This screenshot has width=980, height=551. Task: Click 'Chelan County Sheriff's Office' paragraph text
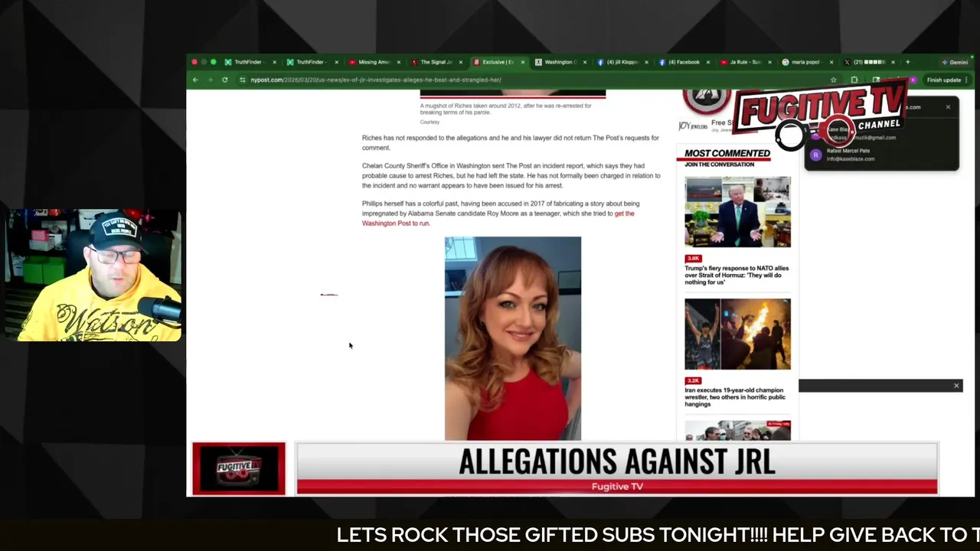pyautogui.click(x=511, y=175)
